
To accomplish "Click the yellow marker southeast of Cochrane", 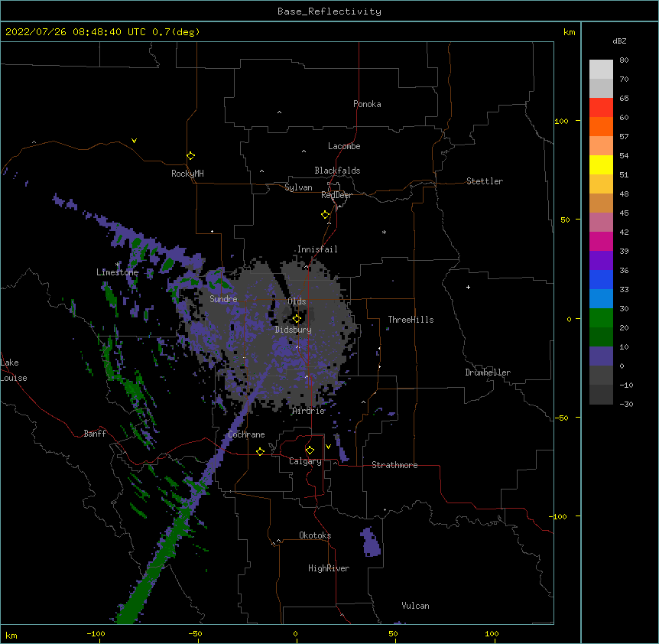I will point(260,451).
